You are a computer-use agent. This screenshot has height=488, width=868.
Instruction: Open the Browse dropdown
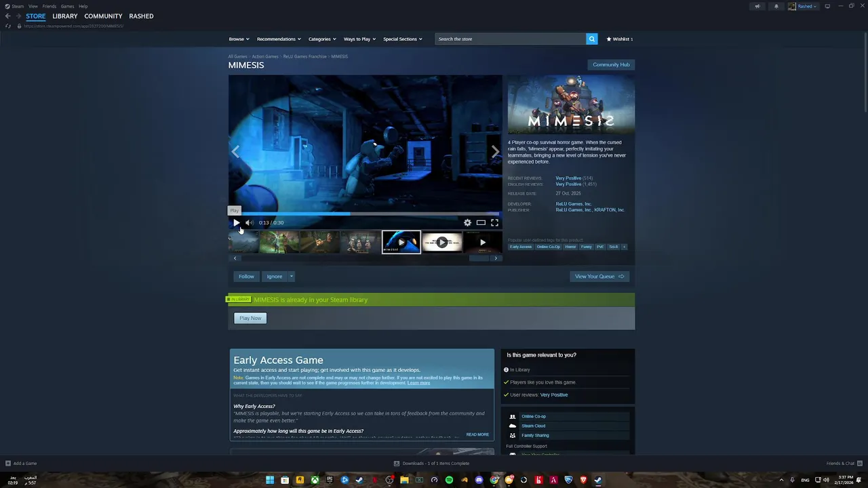point(239,39)
